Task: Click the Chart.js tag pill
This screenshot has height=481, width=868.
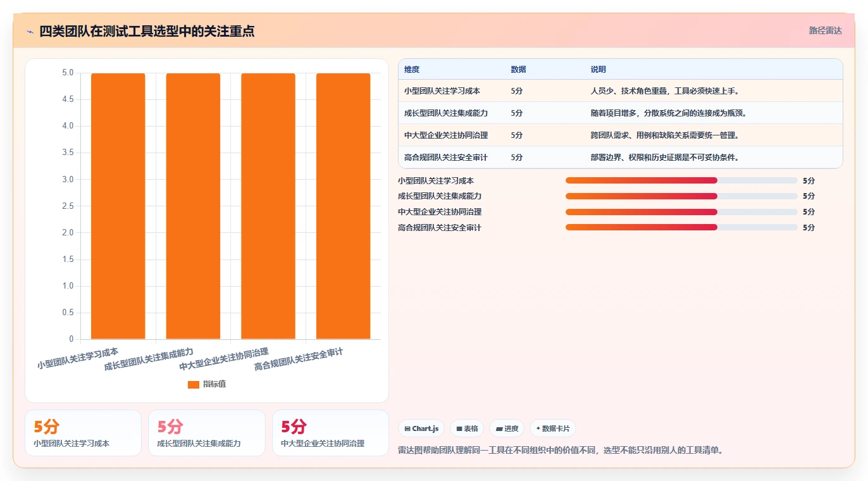Action: click(x=421, y=428)
